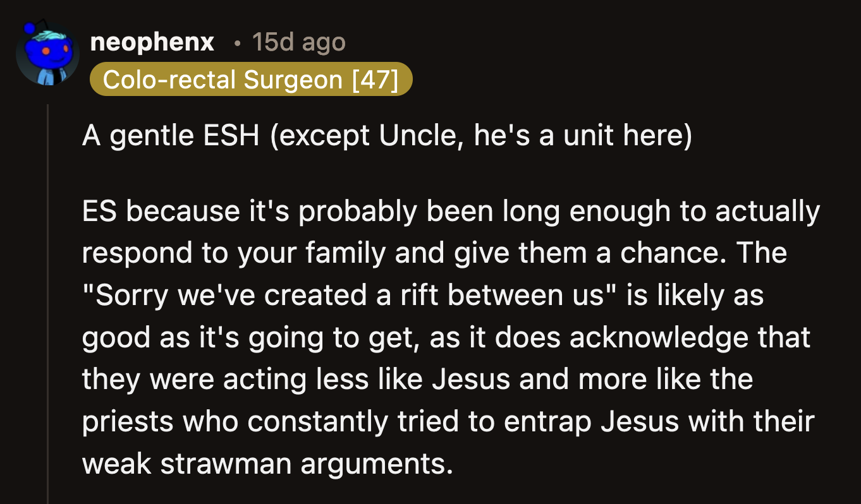Click the 15d ago timestamp

coord(298,42)
